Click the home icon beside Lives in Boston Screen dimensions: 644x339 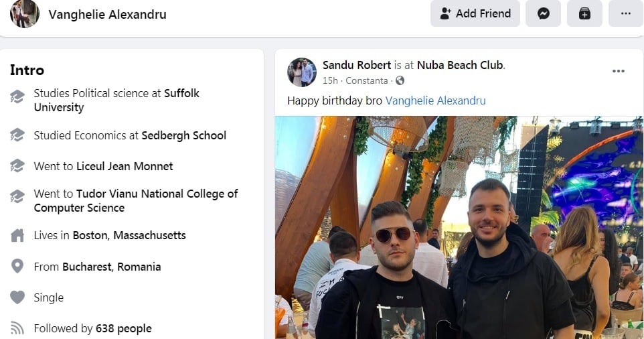point(17,236)
